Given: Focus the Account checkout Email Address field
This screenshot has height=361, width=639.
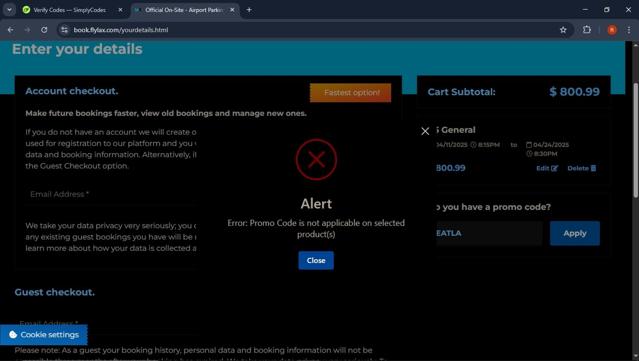Looking at the screenshot, I should click(x=112, y=194).
